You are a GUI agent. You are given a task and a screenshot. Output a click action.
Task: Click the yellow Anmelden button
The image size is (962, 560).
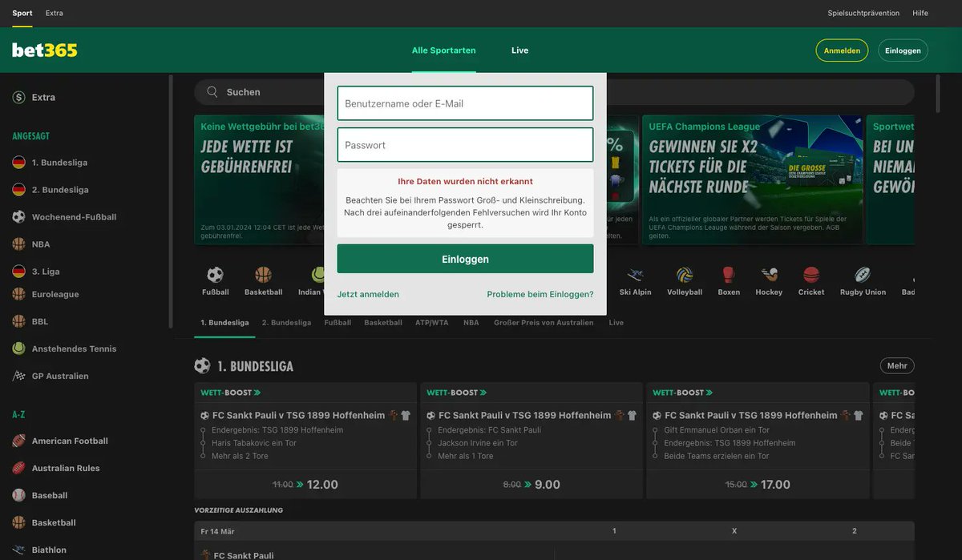(x=842, y=50)
